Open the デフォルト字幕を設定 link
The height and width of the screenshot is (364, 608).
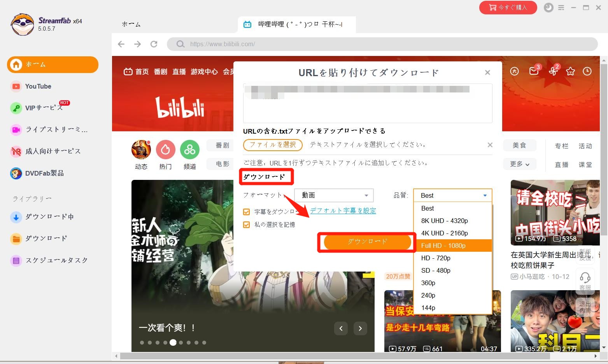(x=343, y=211)
